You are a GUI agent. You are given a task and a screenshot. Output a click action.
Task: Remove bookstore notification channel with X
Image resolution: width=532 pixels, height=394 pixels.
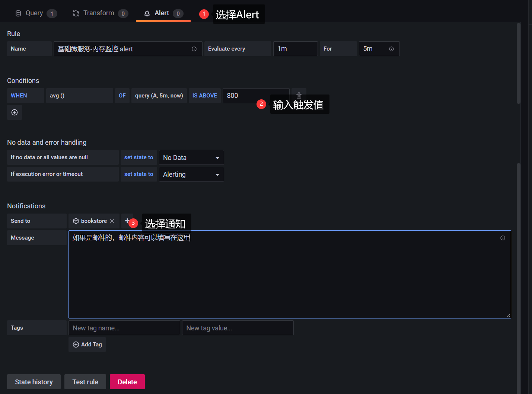112,221
